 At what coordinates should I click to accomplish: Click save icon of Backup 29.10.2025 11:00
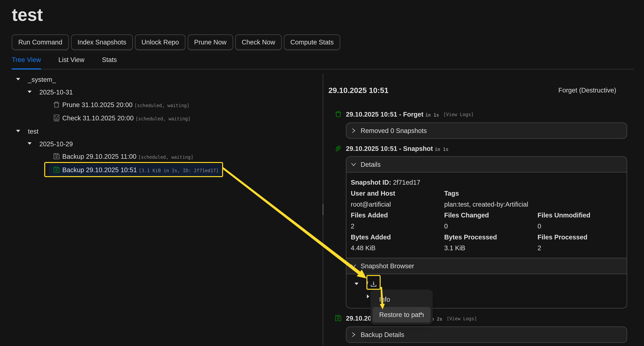coord(57,156)
